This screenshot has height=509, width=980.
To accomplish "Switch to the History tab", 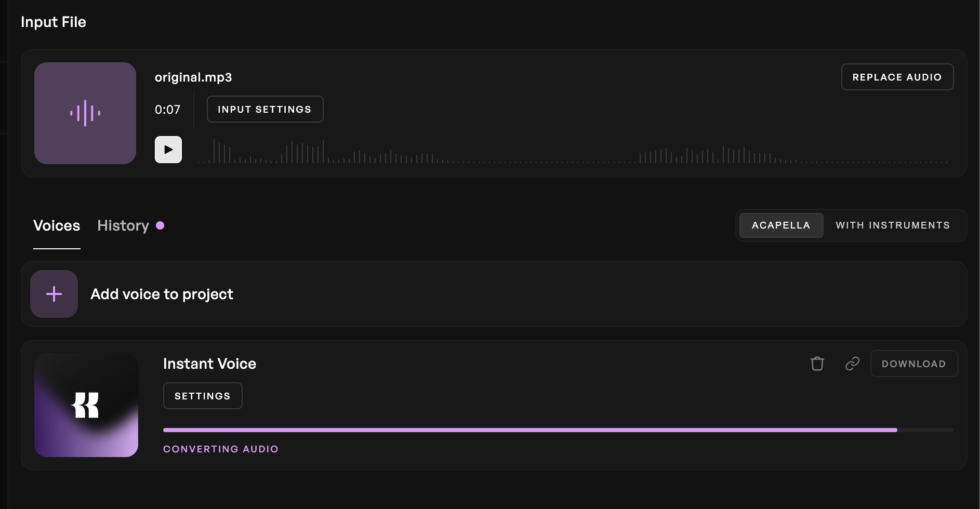I will pos(123,225).
